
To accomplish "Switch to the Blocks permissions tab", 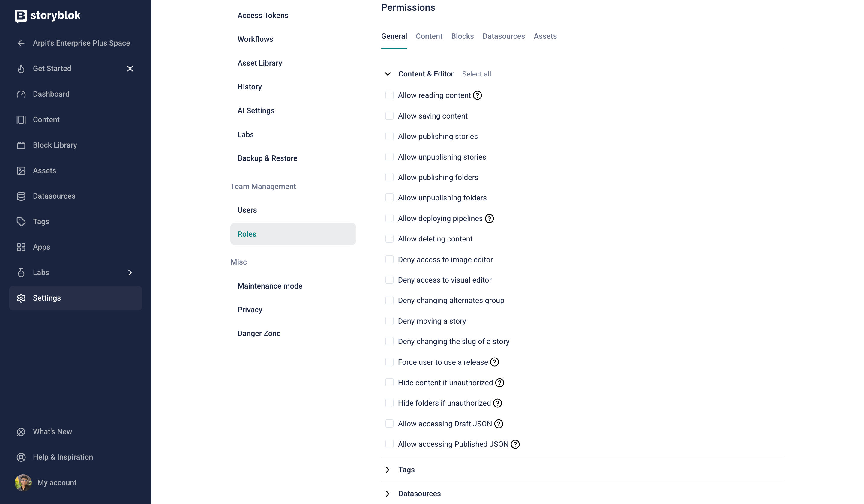I will [462, 36].
